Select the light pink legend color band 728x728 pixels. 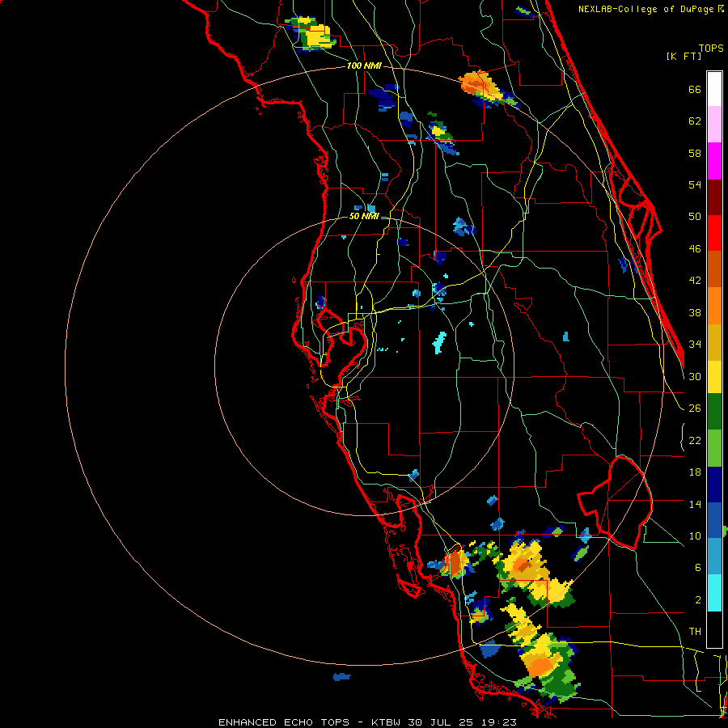(x=714, y=125)
